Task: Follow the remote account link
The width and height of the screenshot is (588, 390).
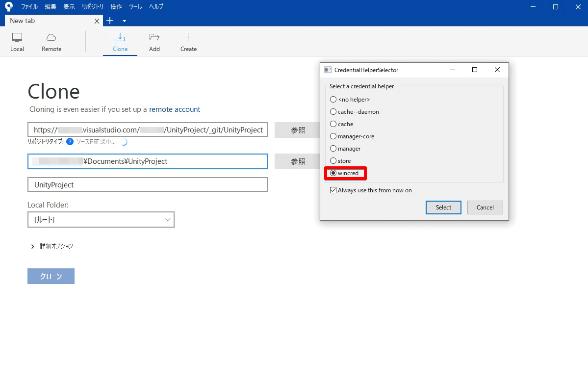Action: 175,109
